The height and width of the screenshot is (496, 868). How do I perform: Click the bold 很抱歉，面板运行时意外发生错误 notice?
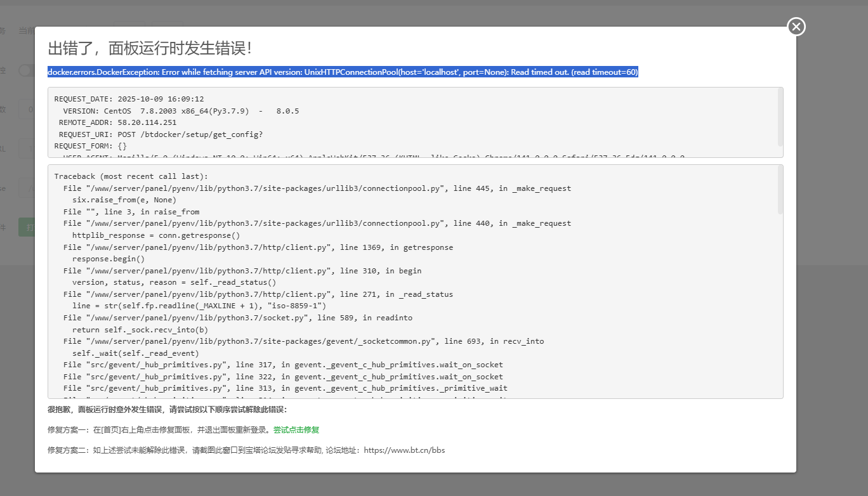(168, 410)
